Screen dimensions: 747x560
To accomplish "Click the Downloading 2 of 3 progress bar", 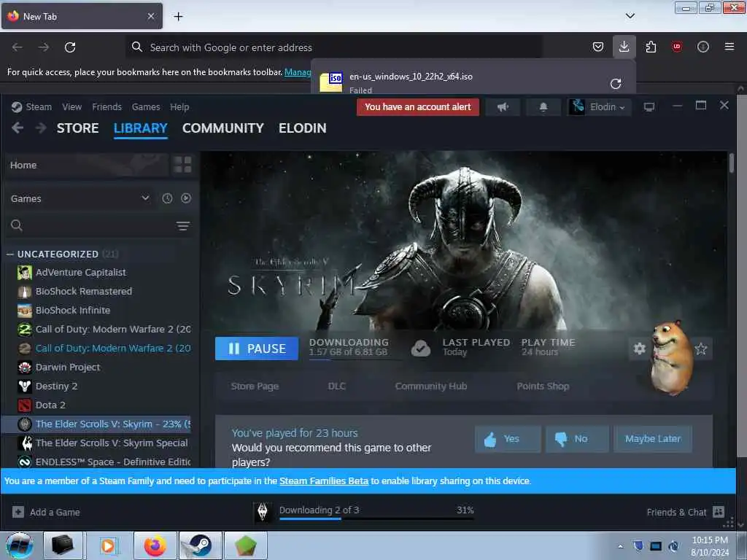I will pyautogui.click(x=376, y=518).
